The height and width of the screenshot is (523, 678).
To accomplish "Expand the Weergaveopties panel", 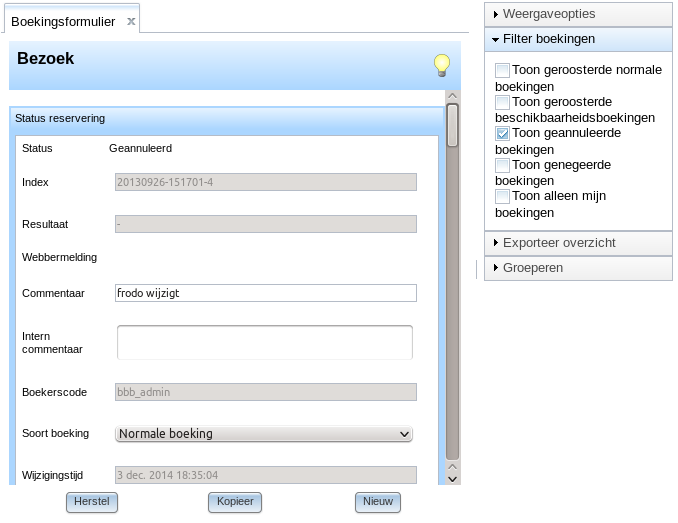I will pyautogui.click(x=579, y=14).
